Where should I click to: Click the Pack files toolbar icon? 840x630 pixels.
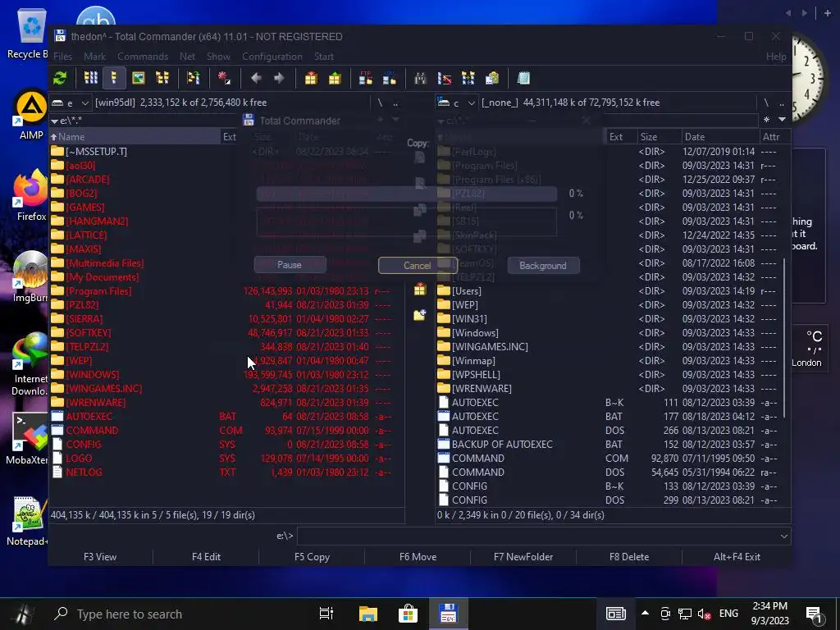click(311, 78)
